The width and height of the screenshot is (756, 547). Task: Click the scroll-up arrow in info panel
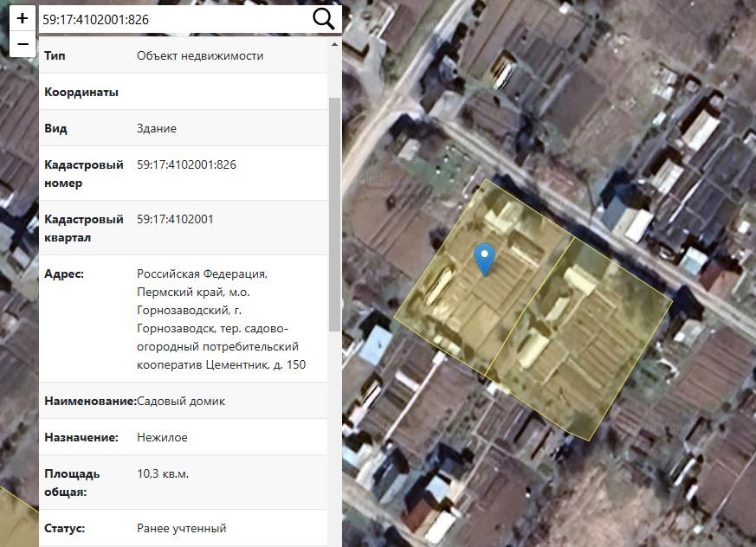point(334,44)
